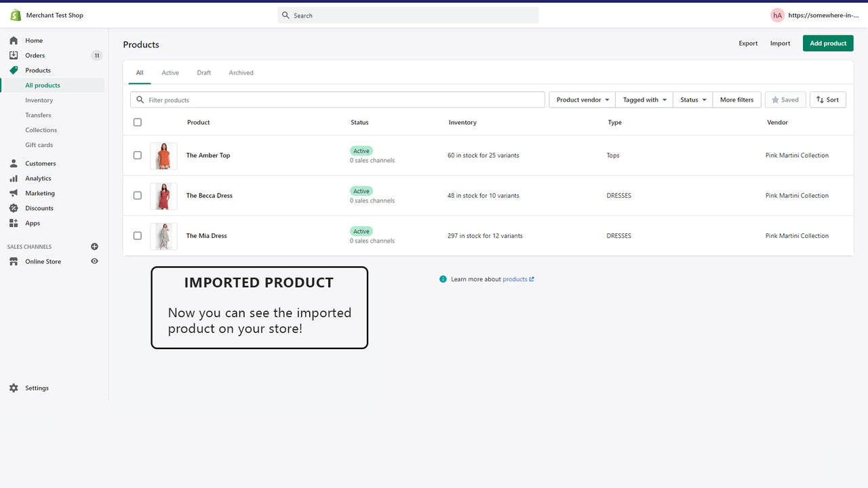
Task: Click the Shopify logo icon
Action: (x=15, y=15)
